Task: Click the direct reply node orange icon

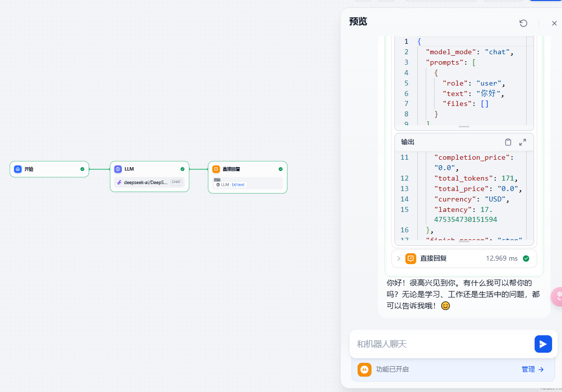Action: click(216, 169)
